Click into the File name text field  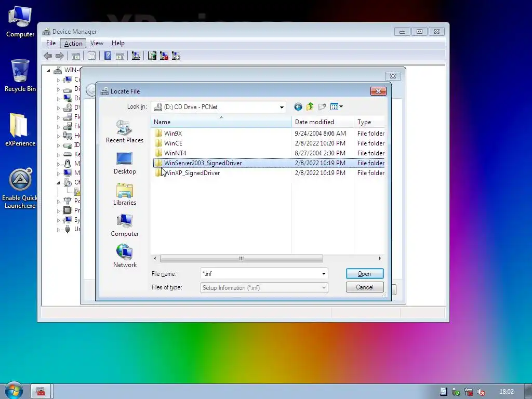260,273
